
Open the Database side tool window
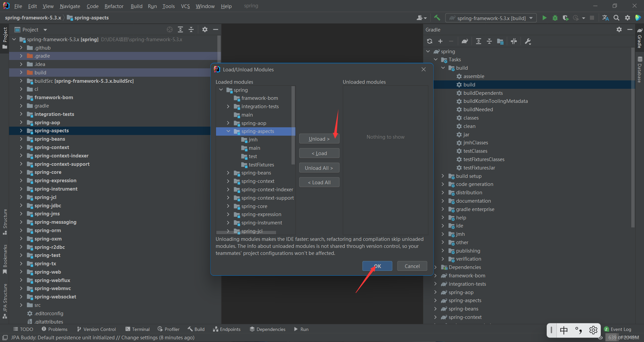[x=640, y=70]
